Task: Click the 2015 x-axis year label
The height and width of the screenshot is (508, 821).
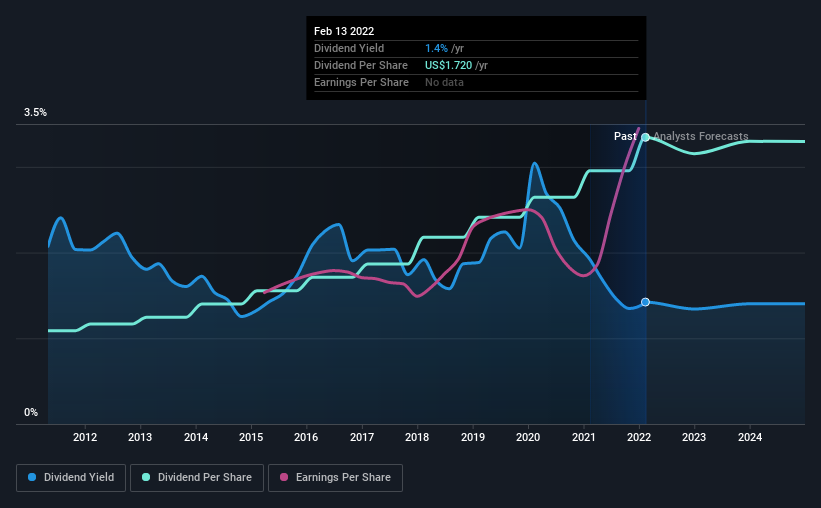Action: pyautogui.click(x=251, y=437)
